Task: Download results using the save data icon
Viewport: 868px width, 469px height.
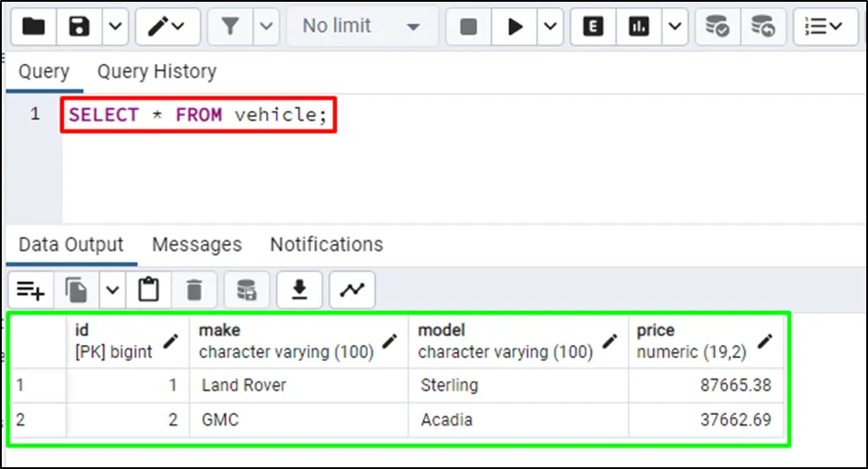Action: pos(300,289)
